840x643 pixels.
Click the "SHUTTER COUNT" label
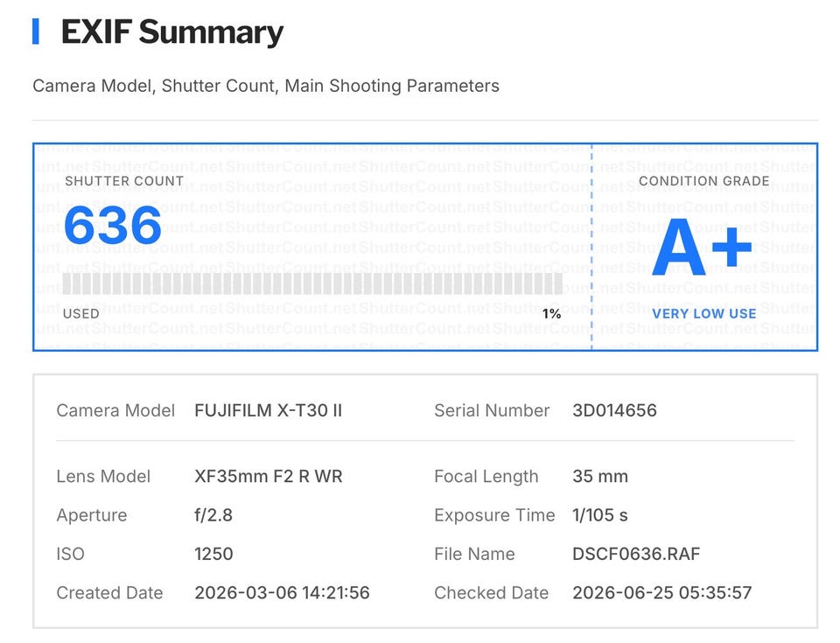click(124, 181)
